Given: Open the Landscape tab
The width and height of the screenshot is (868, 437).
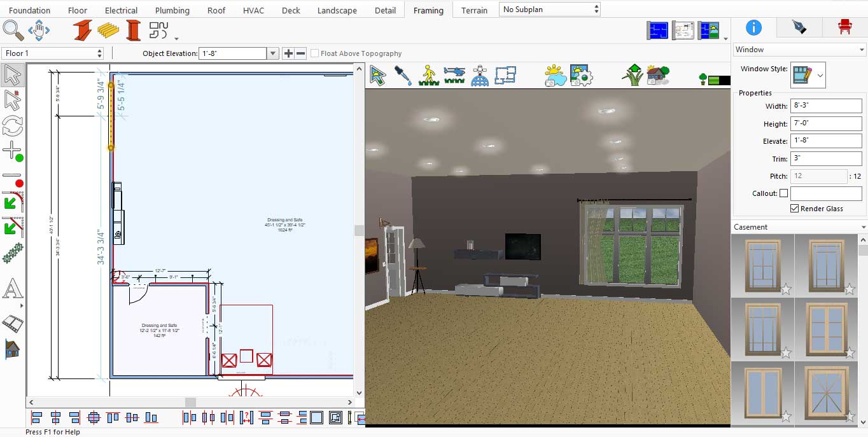Looking at the screenshot, I should pyautogui.click(x=337, y=10).
